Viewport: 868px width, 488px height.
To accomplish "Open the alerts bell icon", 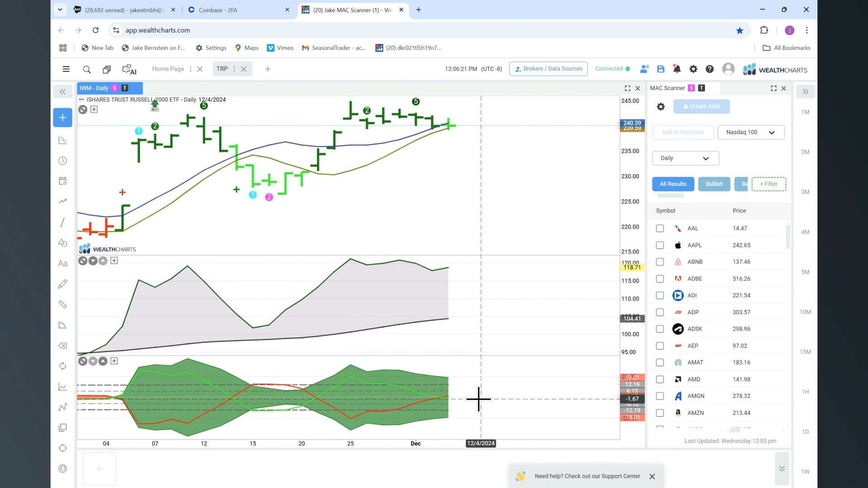I will coord(677,69).
